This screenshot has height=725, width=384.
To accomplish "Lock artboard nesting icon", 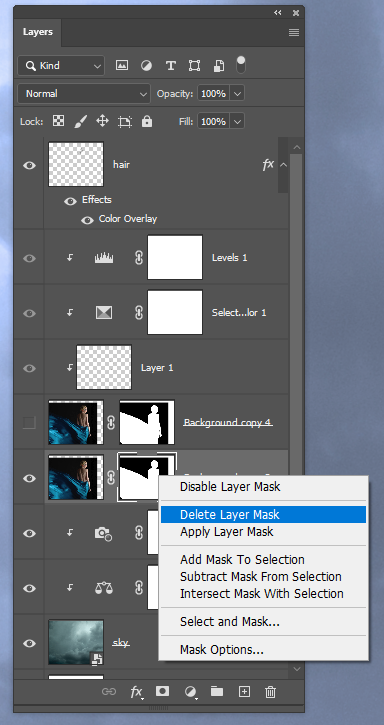I will coord(124,122).
